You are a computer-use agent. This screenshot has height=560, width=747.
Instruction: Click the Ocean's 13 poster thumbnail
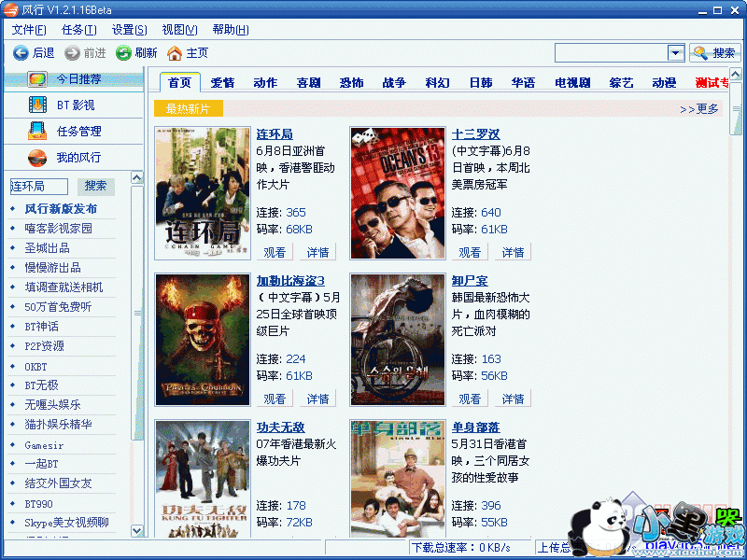(398, 193)
